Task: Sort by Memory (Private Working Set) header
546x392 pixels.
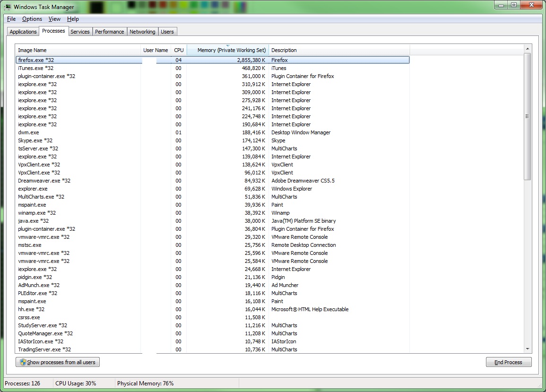Action: 228,50
